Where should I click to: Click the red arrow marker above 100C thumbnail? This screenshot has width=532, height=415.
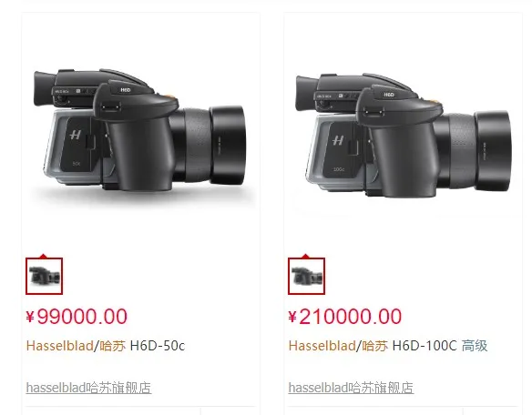pyautogui.click(x=305, y=256)
